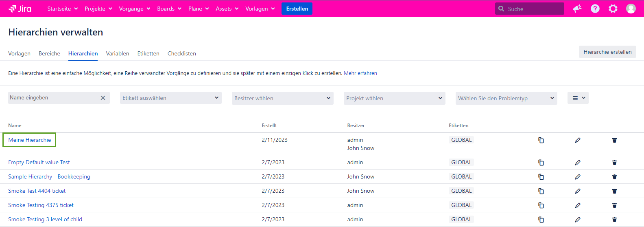Open the list view options dropdown
The height and width of the screenshot is (227, 644).
tap(578, 98)
